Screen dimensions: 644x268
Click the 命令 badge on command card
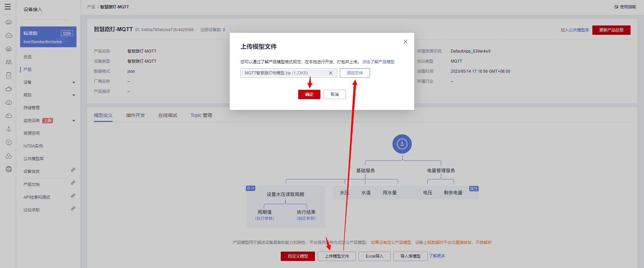(251, 188)
